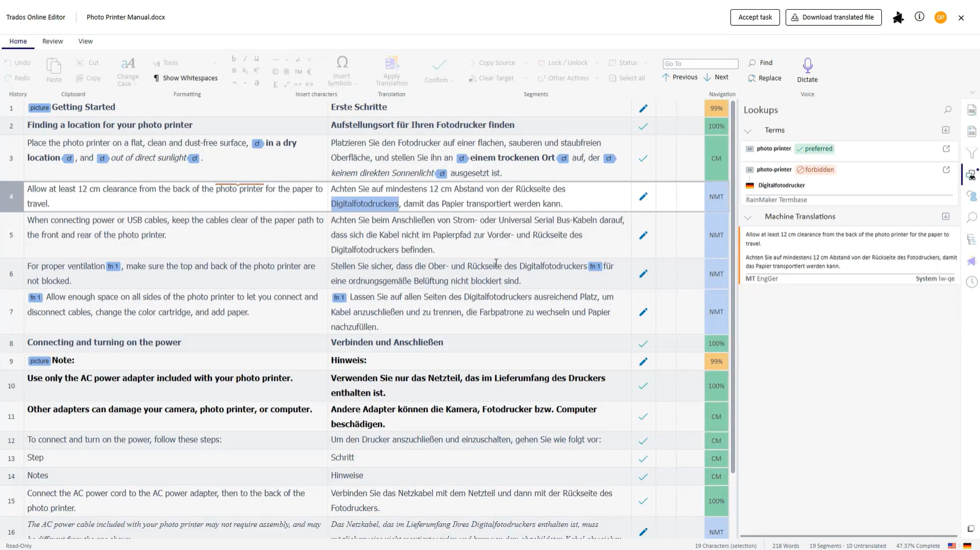Image resolution: width=980 pixels, height=550 pixels.
Task: Switch to the Home tab
Action: click(x=18, y=41)
